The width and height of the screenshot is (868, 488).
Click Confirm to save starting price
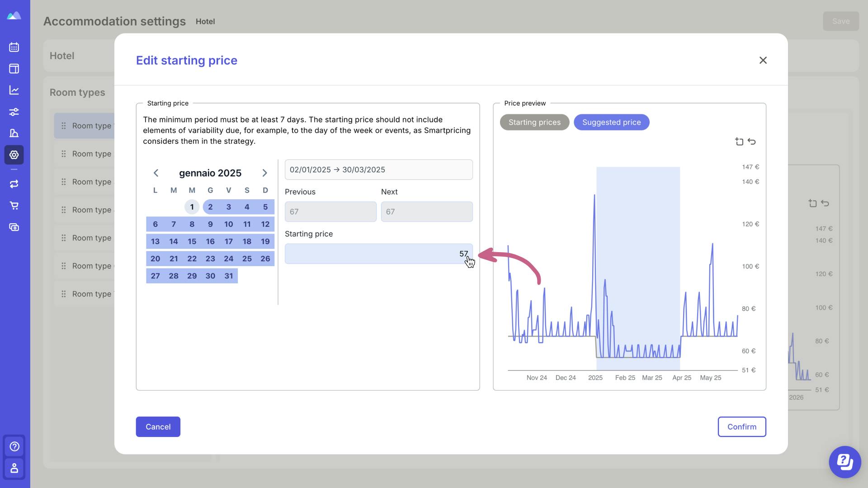click(x=741, y=427)
